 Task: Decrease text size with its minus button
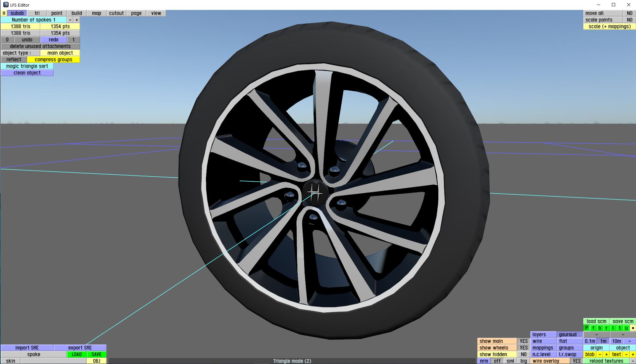(626, 354)
